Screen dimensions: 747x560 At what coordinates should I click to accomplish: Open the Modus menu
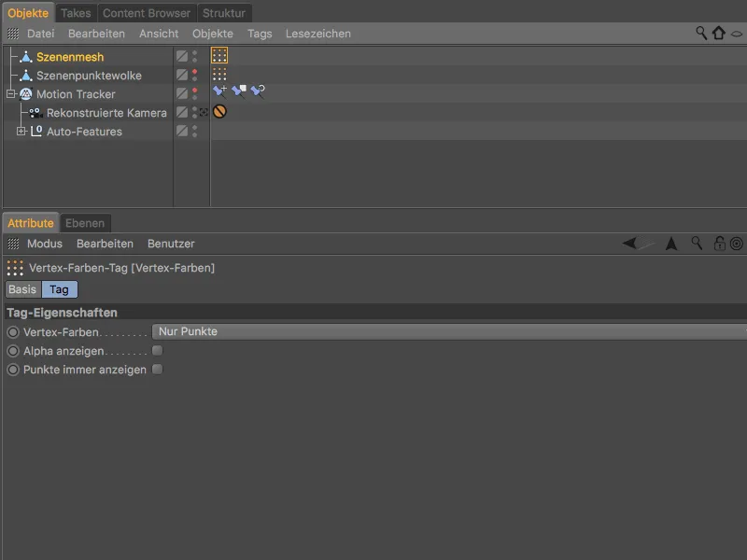45,244
